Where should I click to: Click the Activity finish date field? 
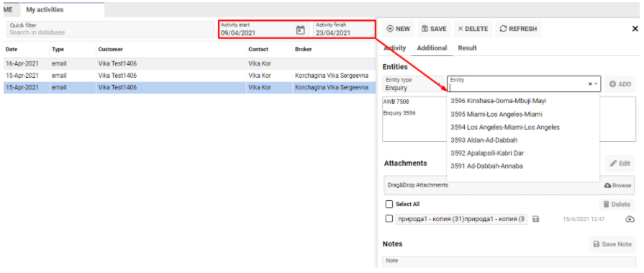point(344,30)
